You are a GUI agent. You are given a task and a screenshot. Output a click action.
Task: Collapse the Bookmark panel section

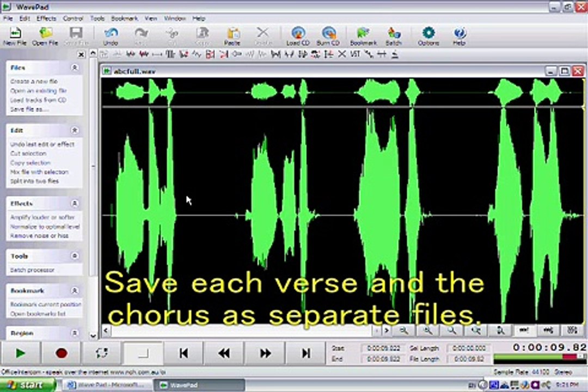tap(75, 290)
